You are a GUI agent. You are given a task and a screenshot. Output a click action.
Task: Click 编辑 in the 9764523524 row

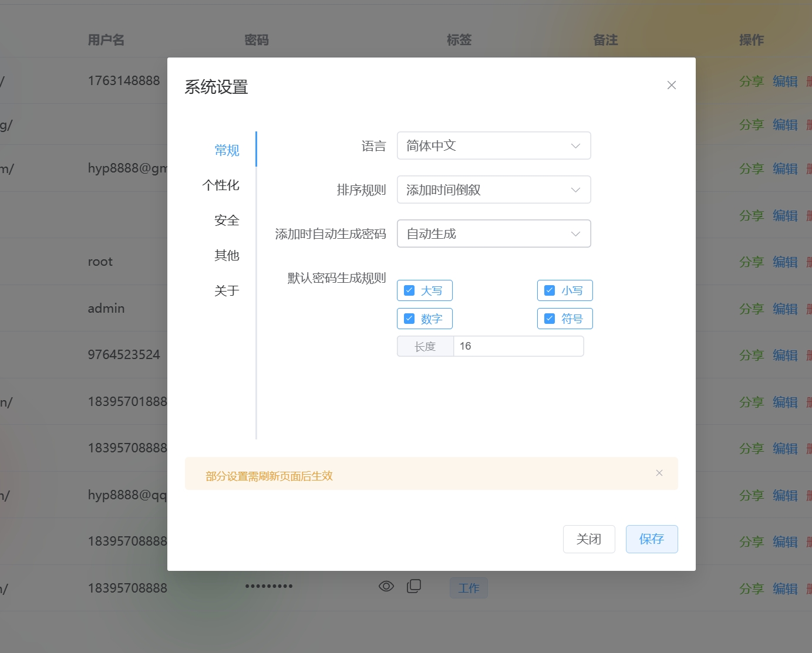point(785,355)
